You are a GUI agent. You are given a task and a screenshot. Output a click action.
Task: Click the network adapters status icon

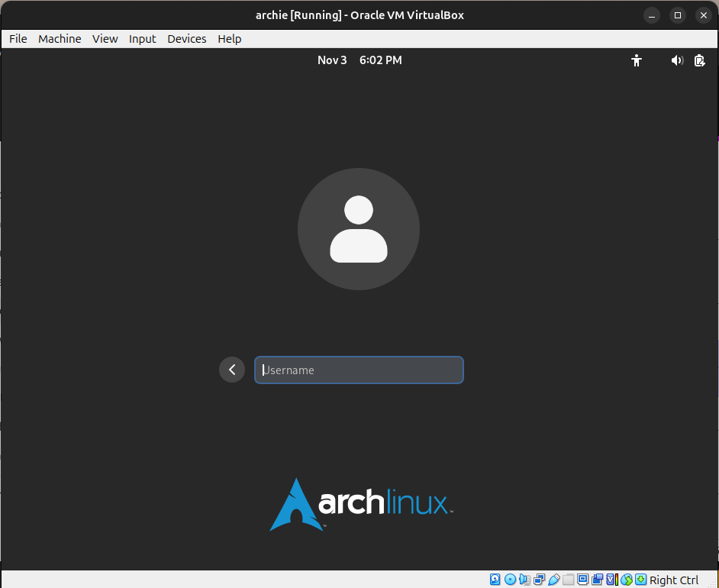click(540, 580)
